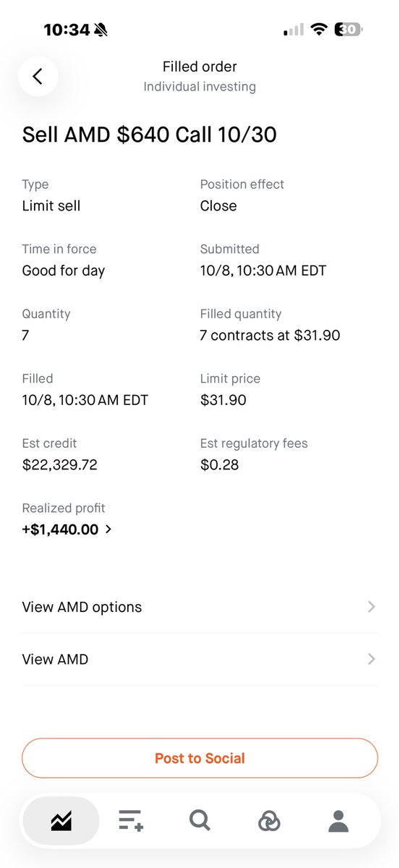Tap the Post to Social button

pos(200,758)
